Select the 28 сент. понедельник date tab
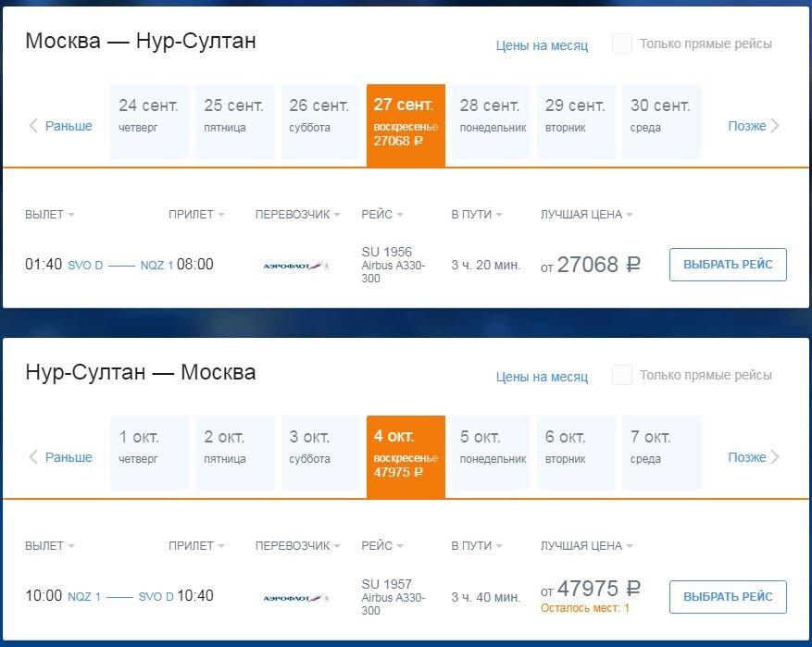Viewport: 812px width, 647px height. (x=492, y=121)
